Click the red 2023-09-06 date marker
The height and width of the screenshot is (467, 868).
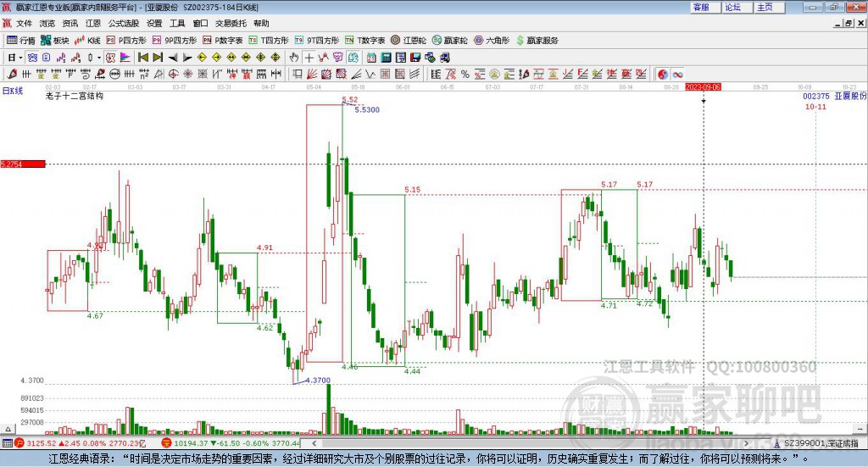tap(703, 86)
